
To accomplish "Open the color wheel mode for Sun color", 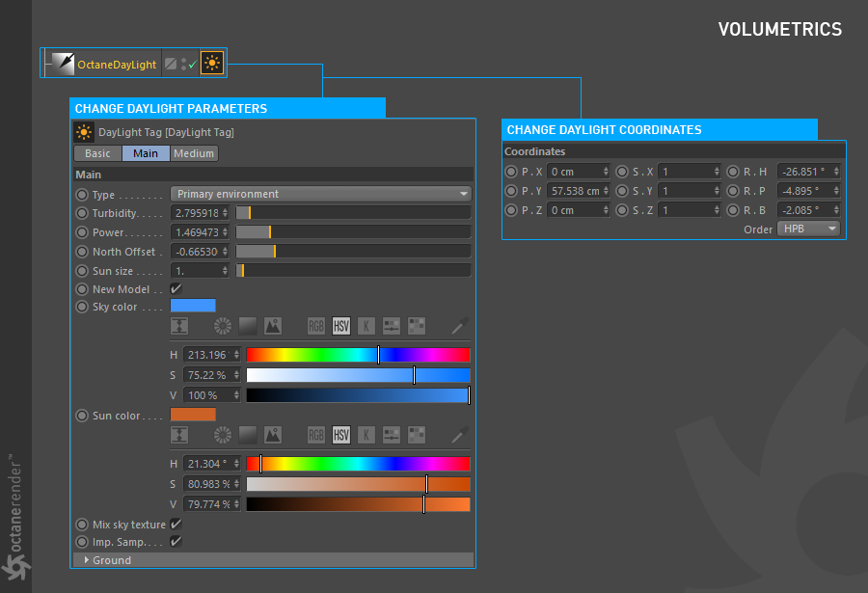I will point(223,435).
